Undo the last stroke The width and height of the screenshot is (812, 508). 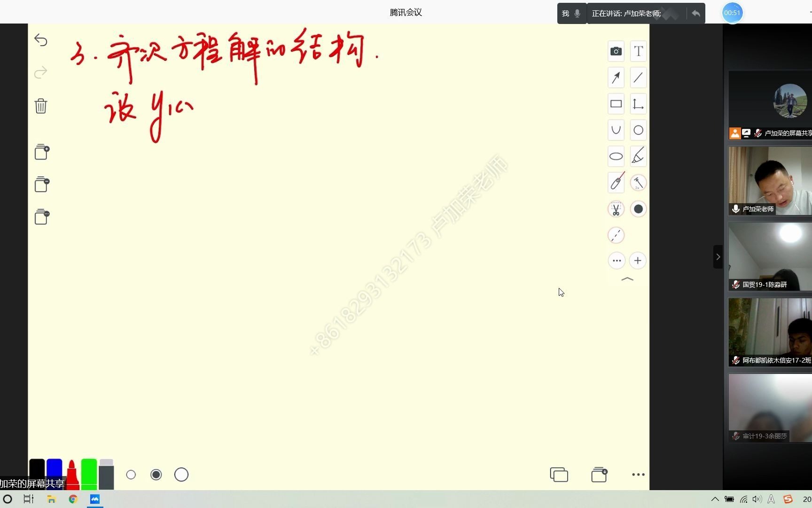tap(41, 40)
